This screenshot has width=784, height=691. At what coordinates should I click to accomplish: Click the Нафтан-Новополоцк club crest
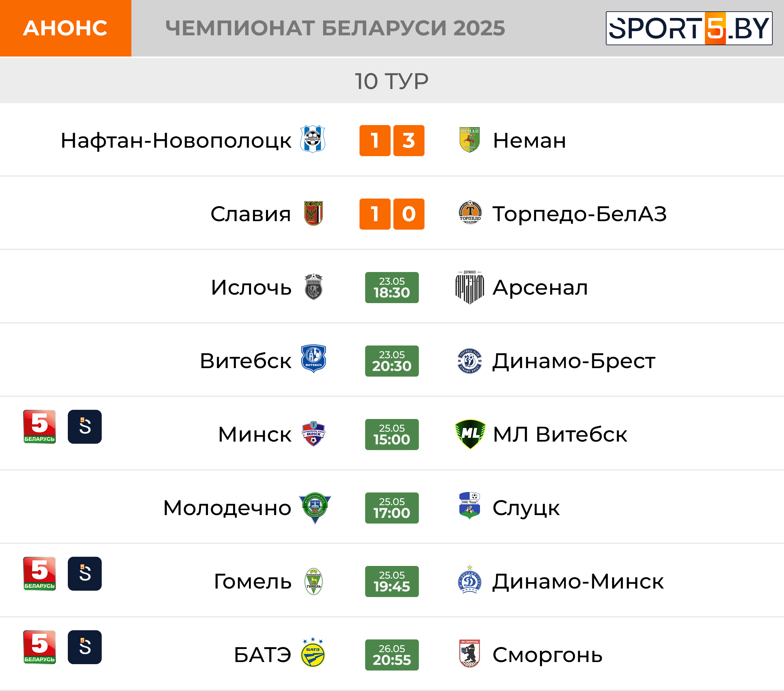tap(313, 140)
